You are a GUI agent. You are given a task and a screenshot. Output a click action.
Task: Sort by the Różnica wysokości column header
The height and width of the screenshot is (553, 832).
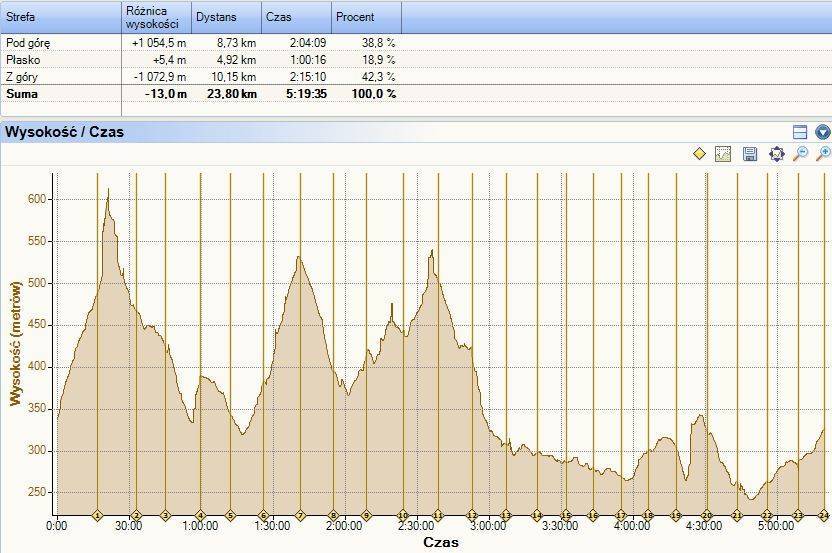[156, 17]
